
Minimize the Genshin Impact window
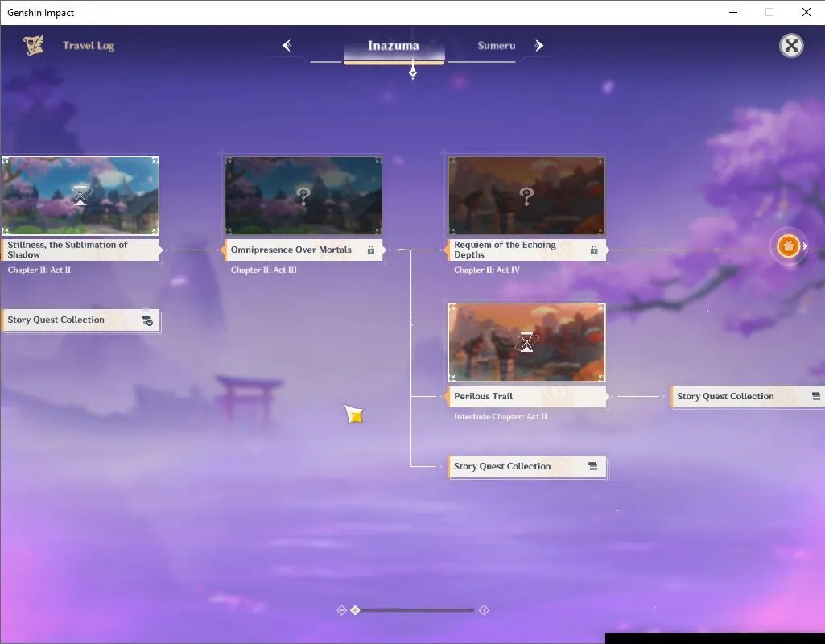tap(733, 12)
